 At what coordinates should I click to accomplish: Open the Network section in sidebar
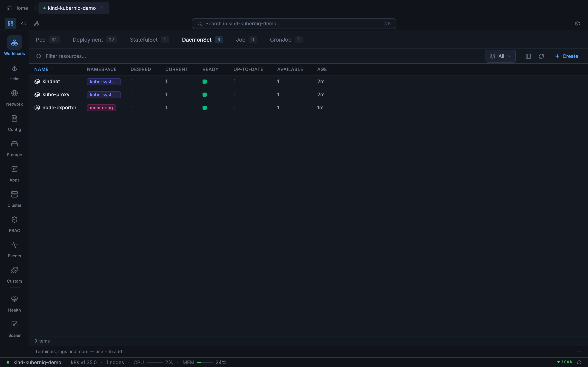(14, 97)
